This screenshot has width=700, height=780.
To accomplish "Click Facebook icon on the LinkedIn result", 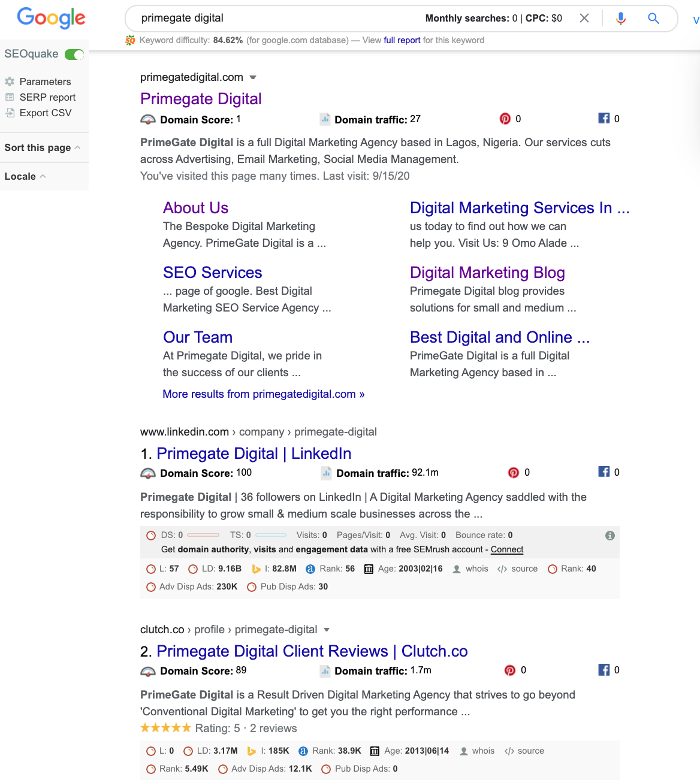I will click(604, 471).
